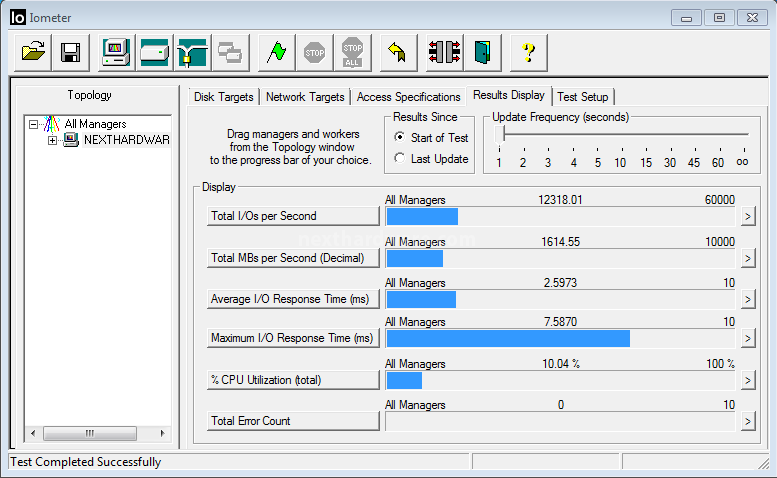Click the 7.5870 maximum response value
This screenshot has width=777, height=478.
tap(560, 322)
